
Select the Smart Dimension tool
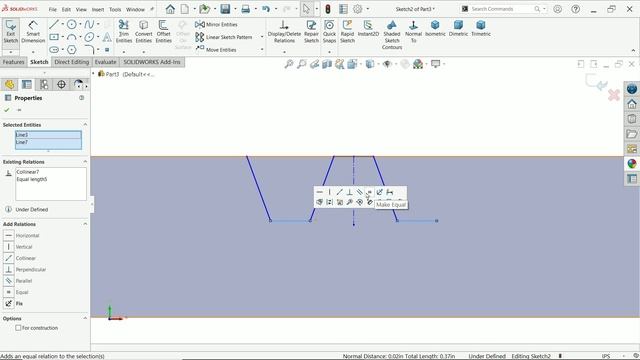click(x=33, y=32)
